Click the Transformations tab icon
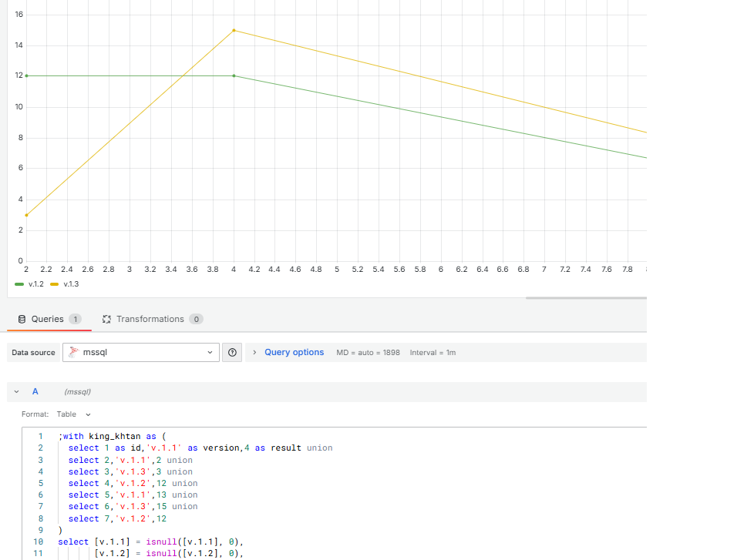 coord(106,320)
